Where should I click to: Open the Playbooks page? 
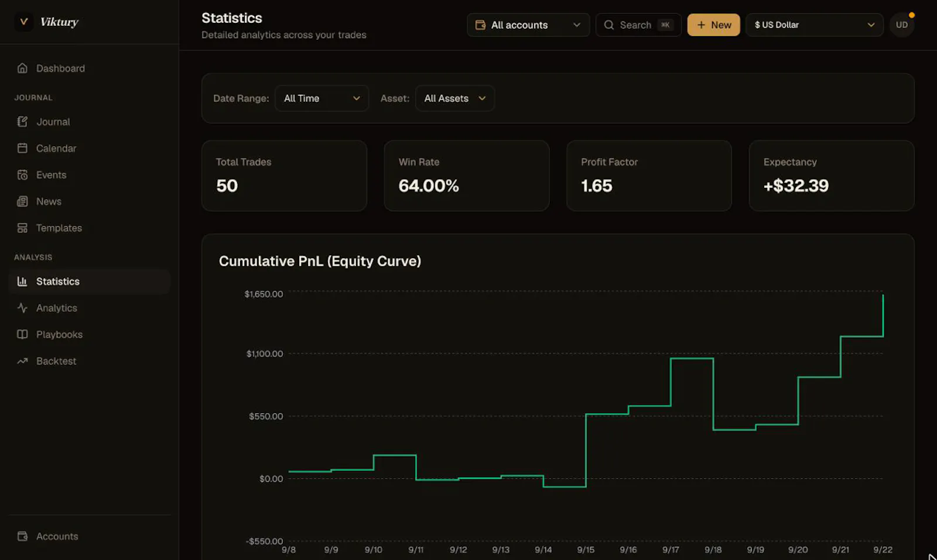[90, 334]
